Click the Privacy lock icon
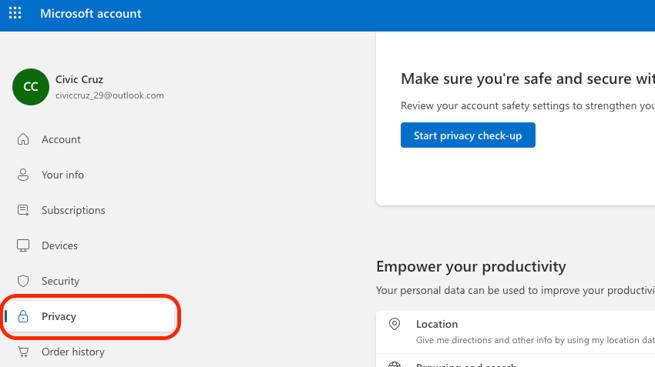655x367 pixels. [x=23, y=316]
